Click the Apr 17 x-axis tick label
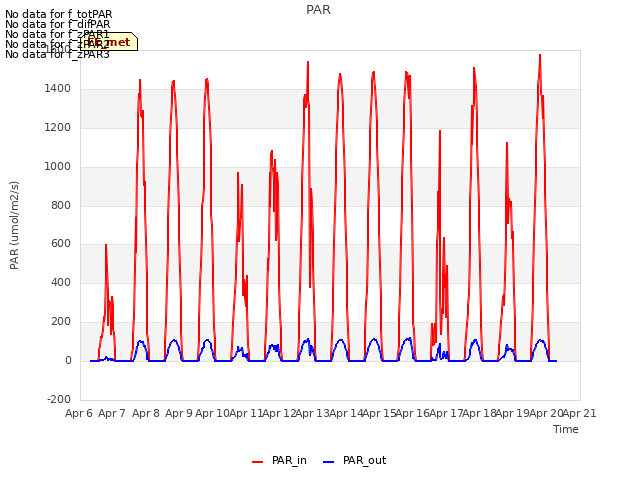Image resolution: width=640 pixels, height=480 pixels. tap(446, 413)
